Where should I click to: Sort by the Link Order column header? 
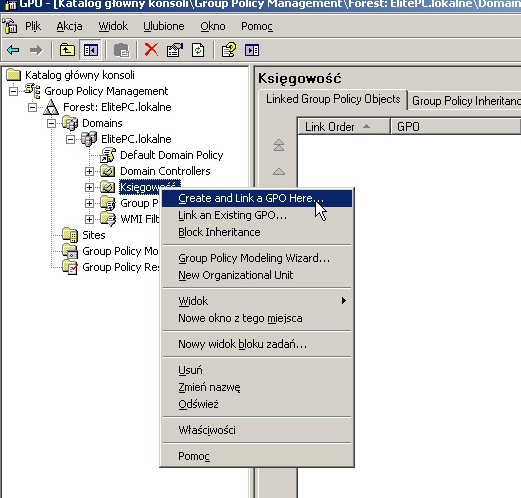coord(343,127)
